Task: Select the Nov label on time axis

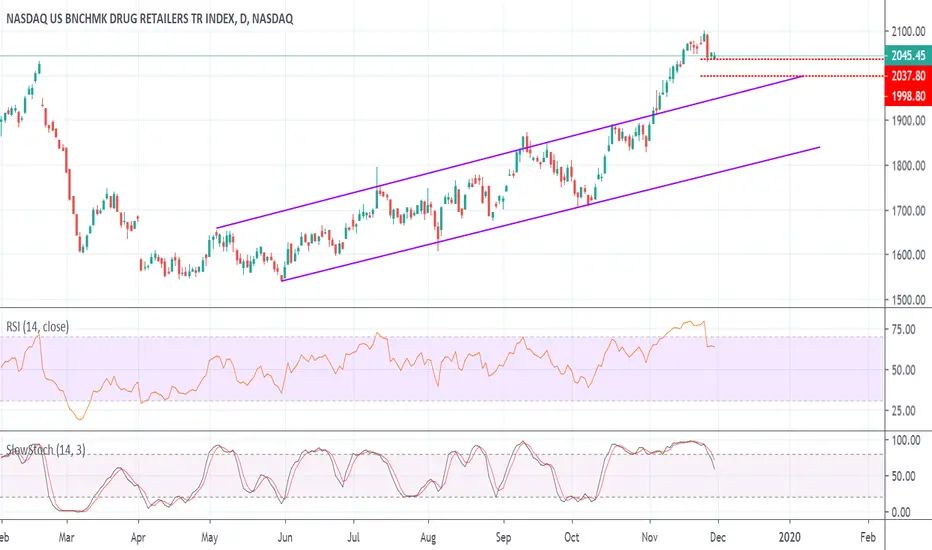Action: 650,538
